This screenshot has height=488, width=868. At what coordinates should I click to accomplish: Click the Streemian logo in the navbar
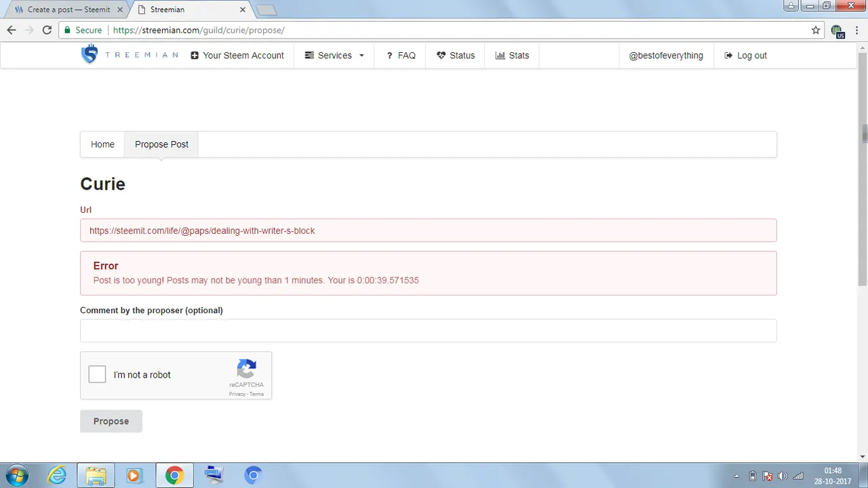pyautogui.click(x=130, y=55)
